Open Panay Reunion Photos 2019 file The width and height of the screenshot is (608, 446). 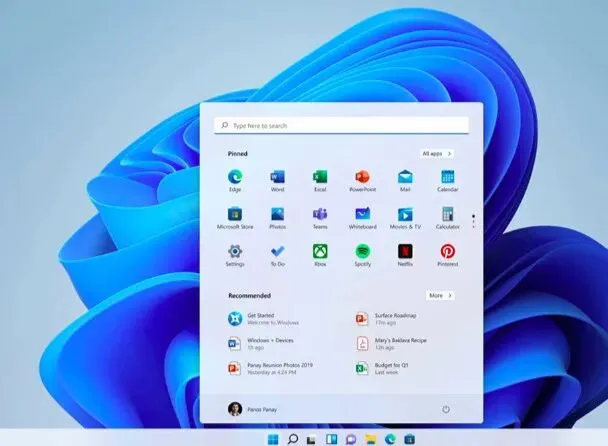point(270,368)
